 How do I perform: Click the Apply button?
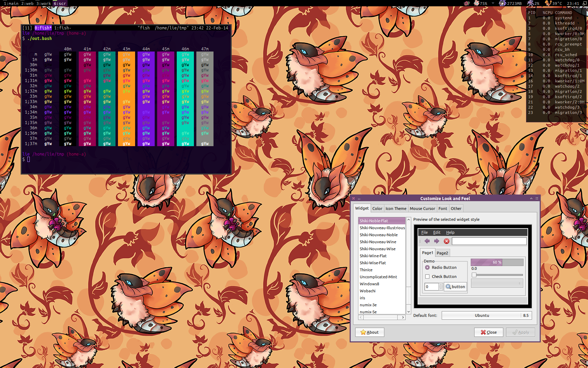tap(520, 332)
